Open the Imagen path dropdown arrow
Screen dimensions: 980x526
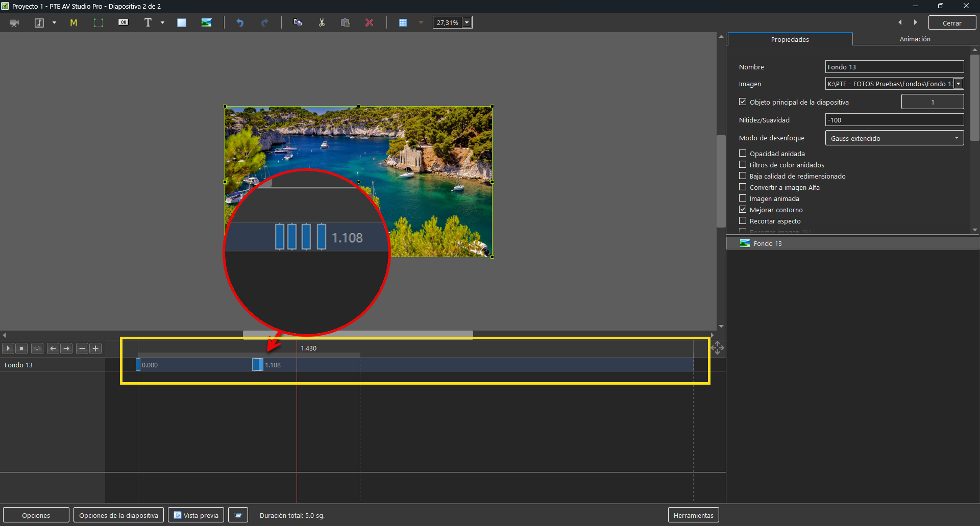click(x=958, y=84)
